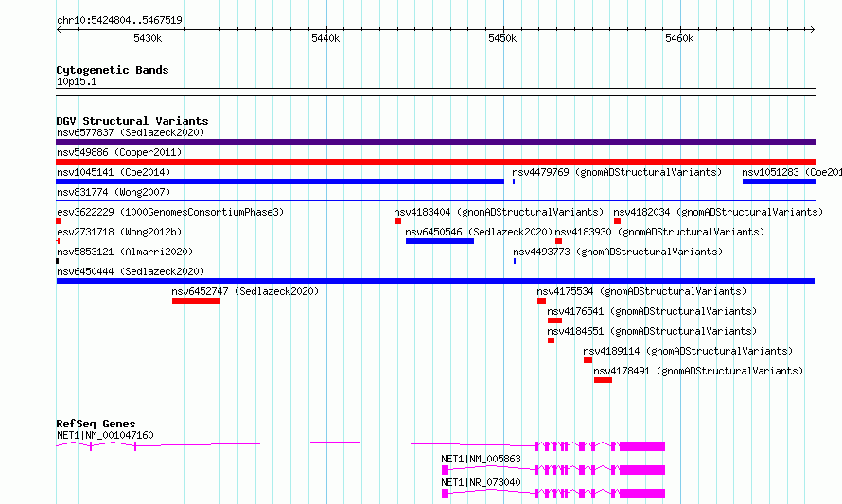Click the nsv4183930 gnomAD variant label
Screen dimensions: 842x504
(659, 232)
